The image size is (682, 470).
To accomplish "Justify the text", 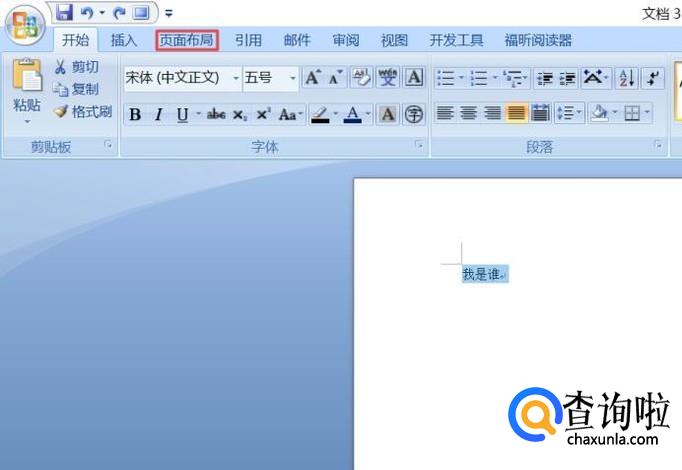I will tap(516, 113).
